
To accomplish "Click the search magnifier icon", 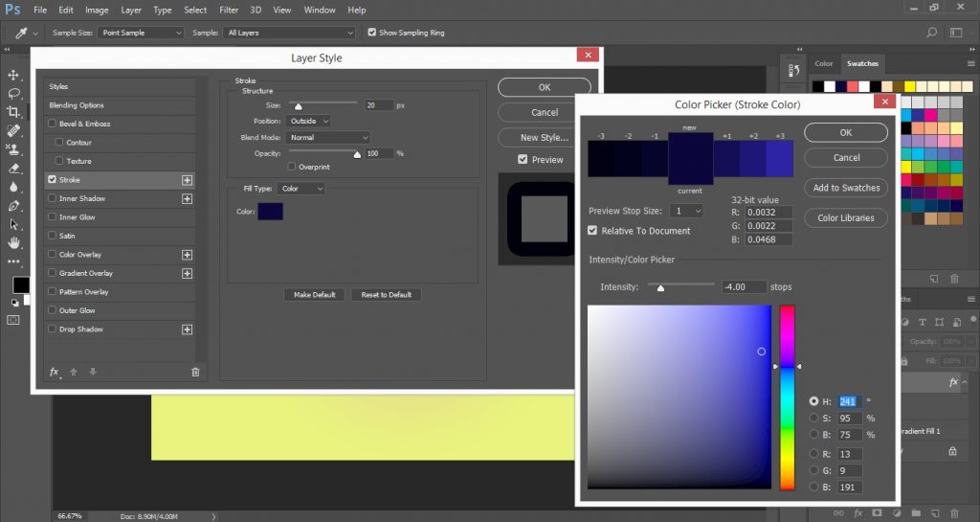I will pos(931,33).
